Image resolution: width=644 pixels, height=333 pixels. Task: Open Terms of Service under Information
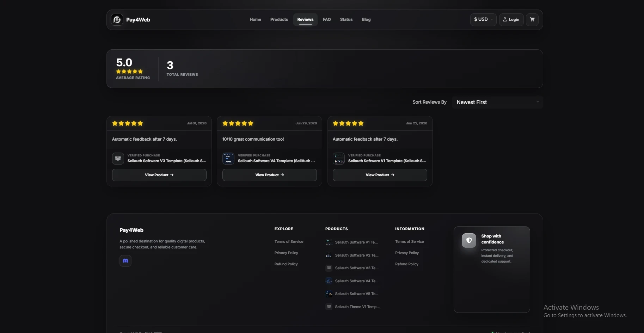coord(410,242)
